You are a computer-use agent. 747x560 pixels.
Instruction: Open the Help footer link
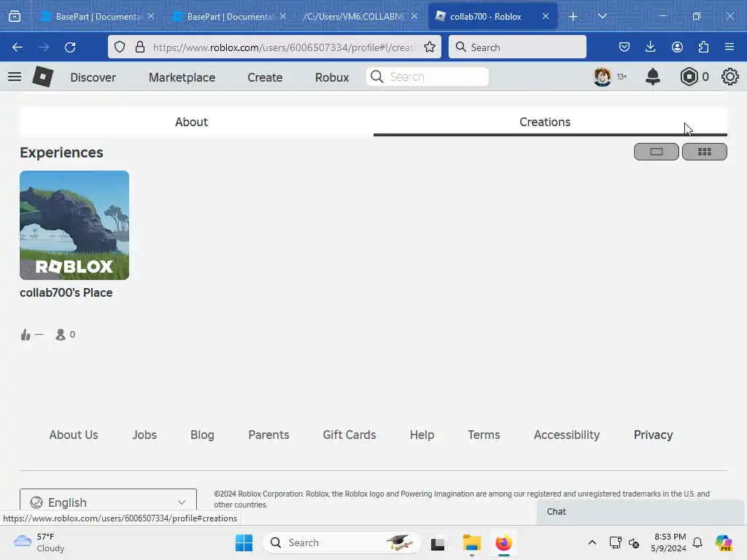click(422, 435)
